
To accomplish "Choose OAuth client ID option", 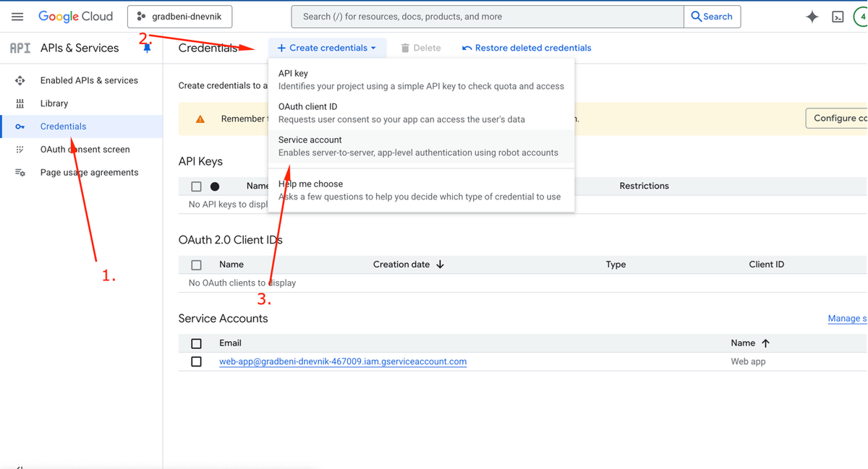I will coord(421,113).
